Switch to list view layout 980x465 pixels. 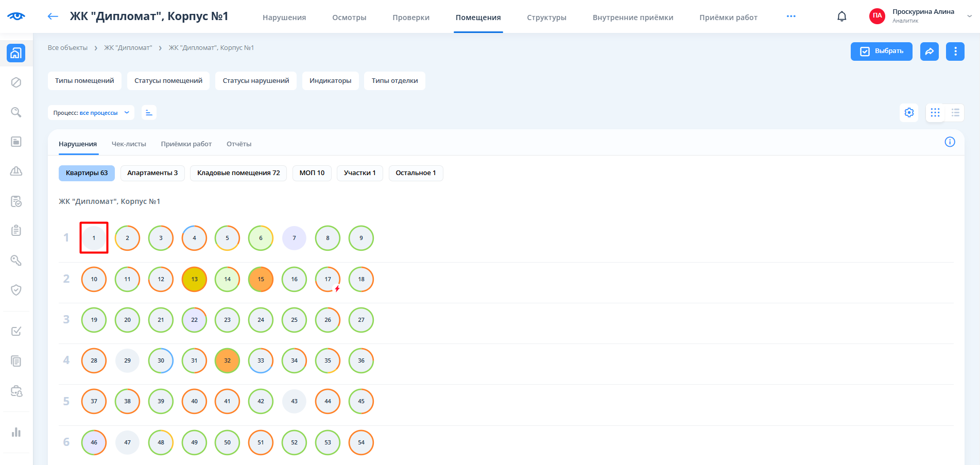(x=955, y=112)
